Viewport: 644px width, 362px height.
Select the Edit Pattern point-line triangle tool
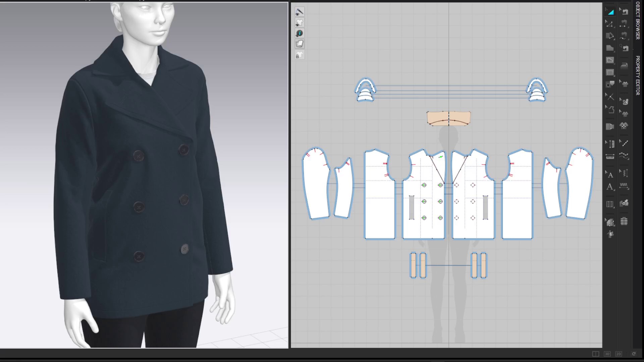coord(610,24)
